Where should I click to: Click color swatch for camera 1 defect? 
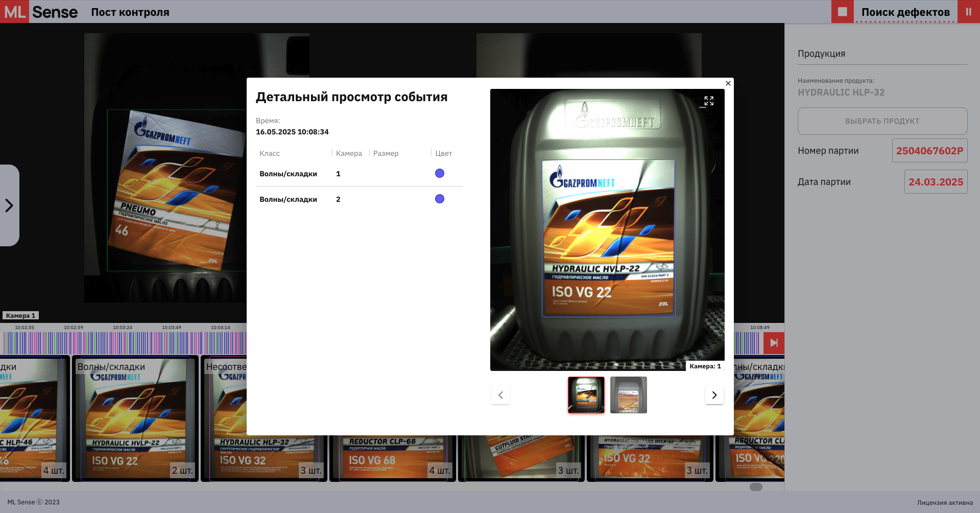click(440, 173)
